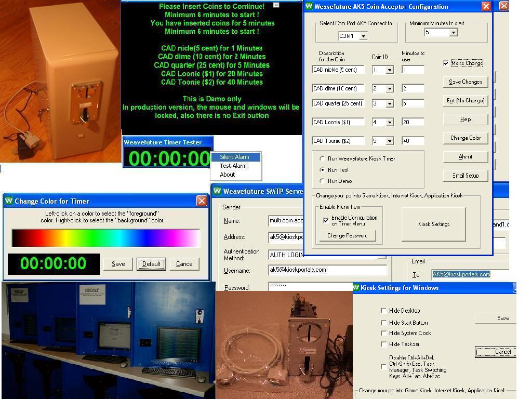Screen dimensions: 532x399
Task: Open the Minimum Minutes to Start dropdown
Action: click(x=453, y=32)
